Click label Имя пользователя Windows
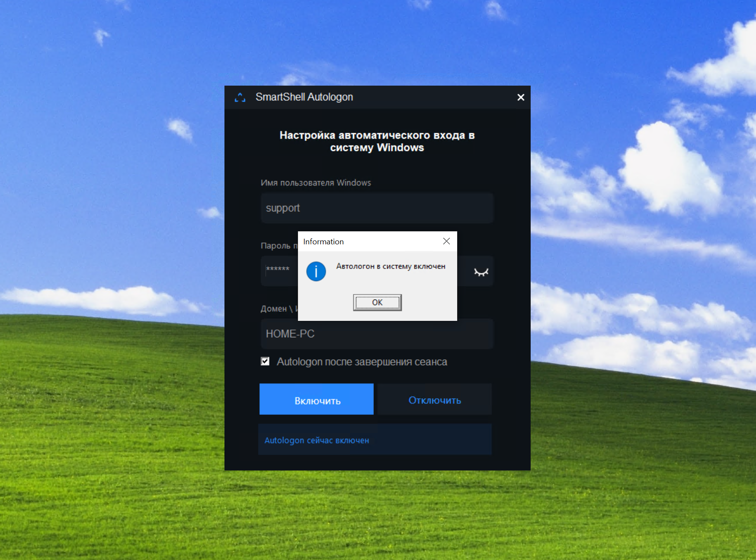 pos(316,182)
